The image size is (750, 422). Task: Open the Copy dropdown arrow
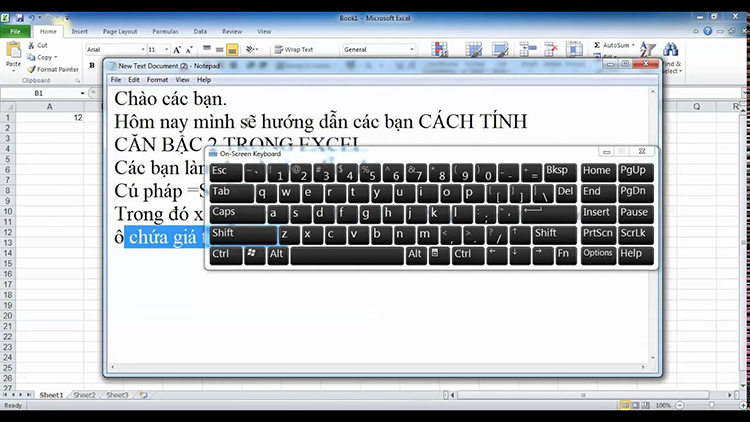click(x=56, y=57)
